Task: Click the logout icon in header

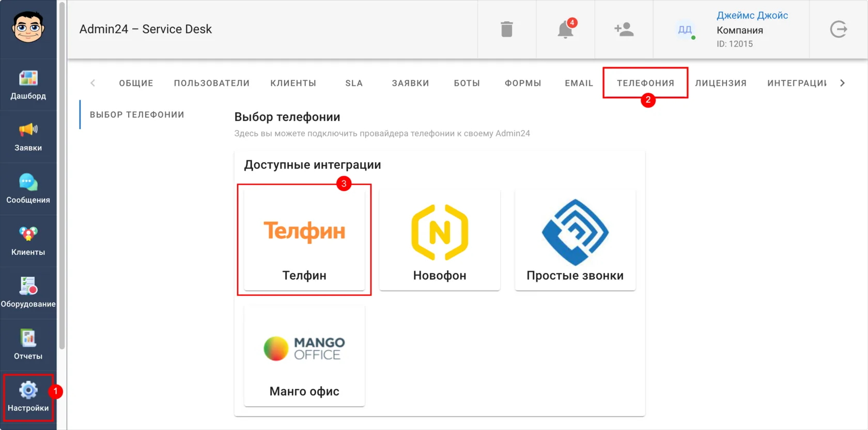Action: pyautogui.click(x=838, y=29)
